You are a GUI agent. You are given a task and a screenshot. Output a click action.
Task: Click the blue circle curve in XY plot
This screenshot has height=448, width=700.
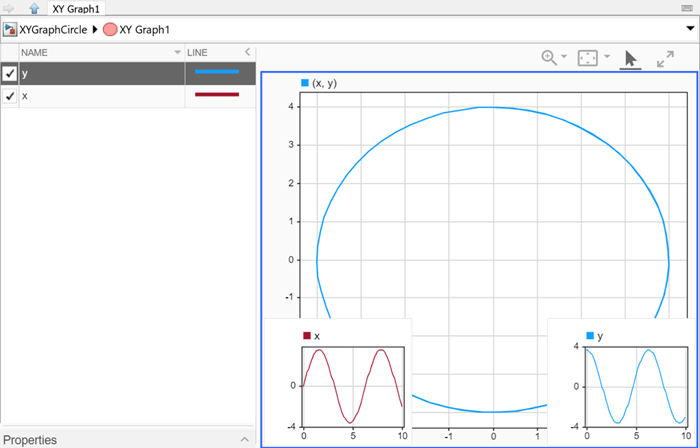(493, 107)
